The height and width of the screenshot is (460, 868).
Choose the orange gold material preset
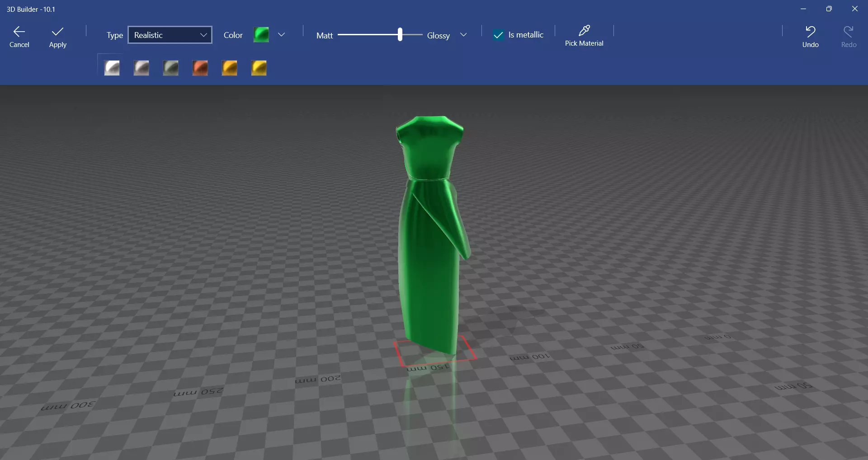tap(229, 68)
